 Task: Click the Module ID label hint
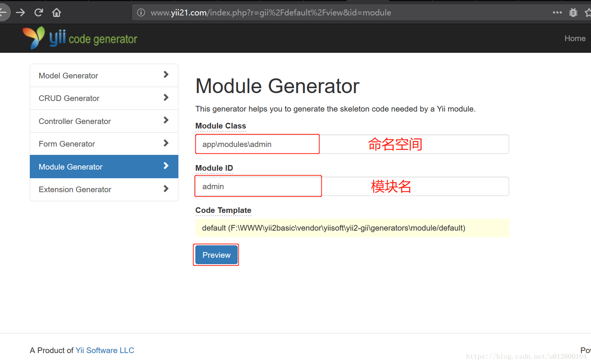coord(214,168)
